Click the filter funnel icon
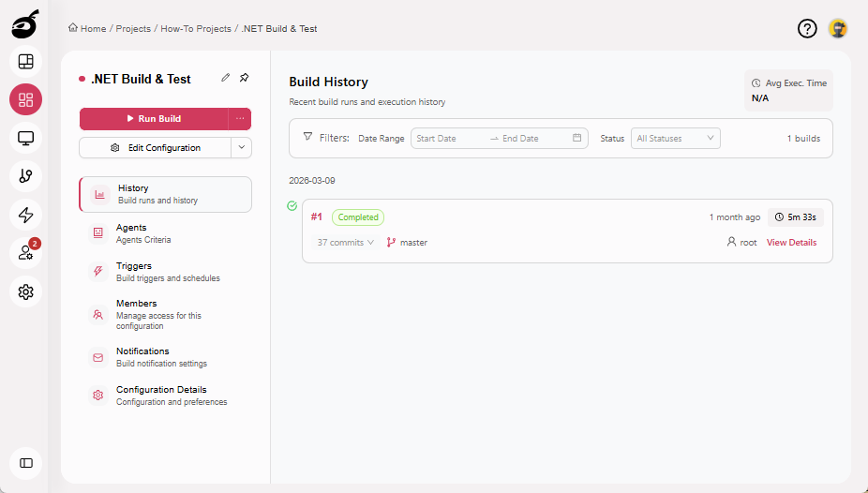The image size is (868, 493). [307, 136]
